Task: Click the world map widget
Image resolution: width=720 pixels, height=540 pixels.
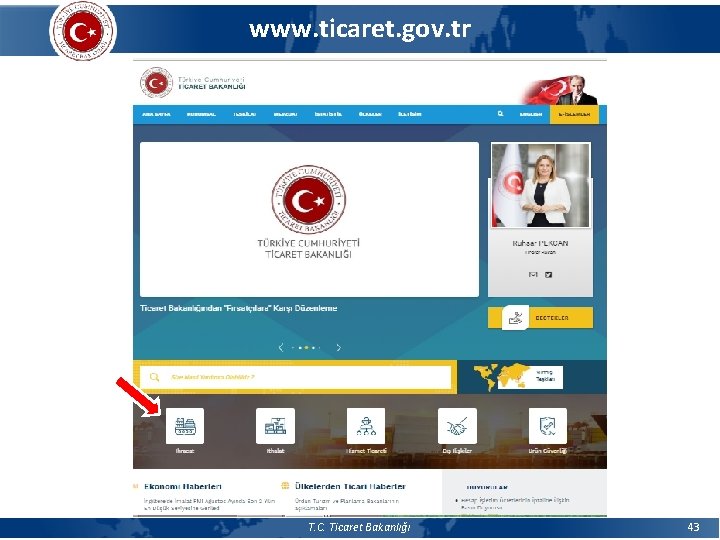Action: coord(518,377)
